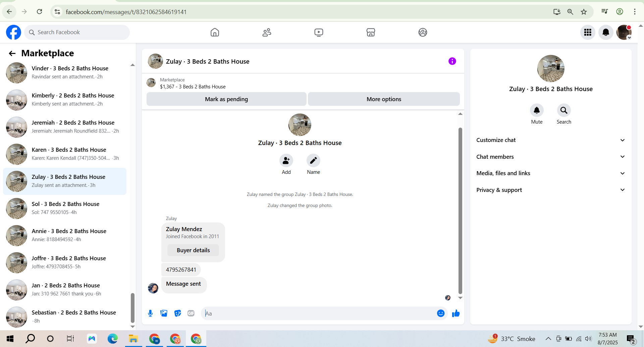This screenshot has width=644, height=347.
Task: Open the Facebook menu grid icon
Action: pyautogui.click(x=588, y=32)
